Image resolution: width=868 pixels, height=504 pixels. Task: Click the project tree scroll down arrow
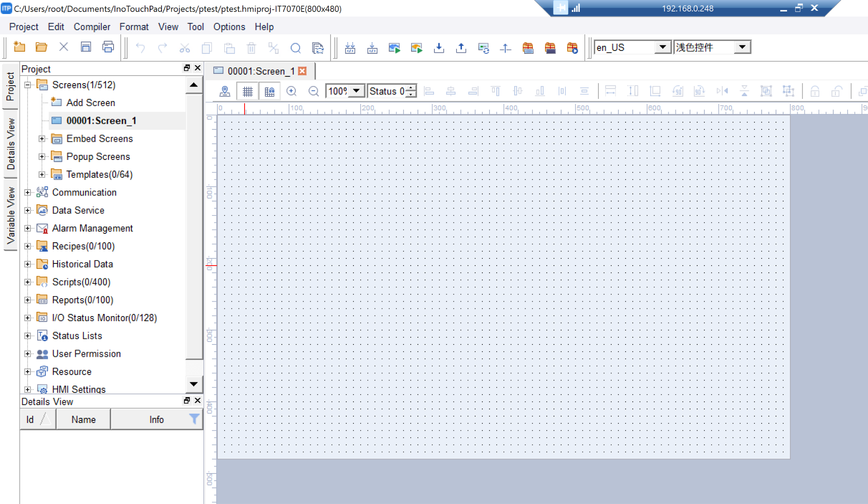(194, 384)
